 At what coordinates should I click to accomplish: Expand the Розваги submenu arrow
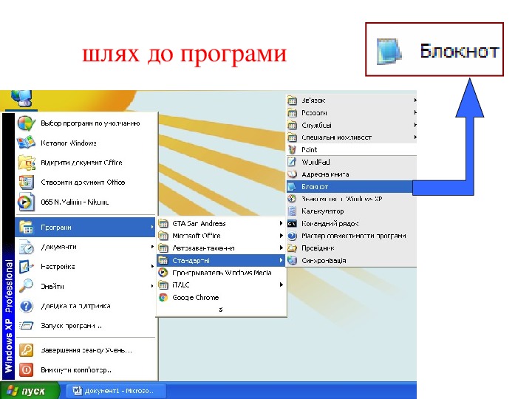coord(415,112)
